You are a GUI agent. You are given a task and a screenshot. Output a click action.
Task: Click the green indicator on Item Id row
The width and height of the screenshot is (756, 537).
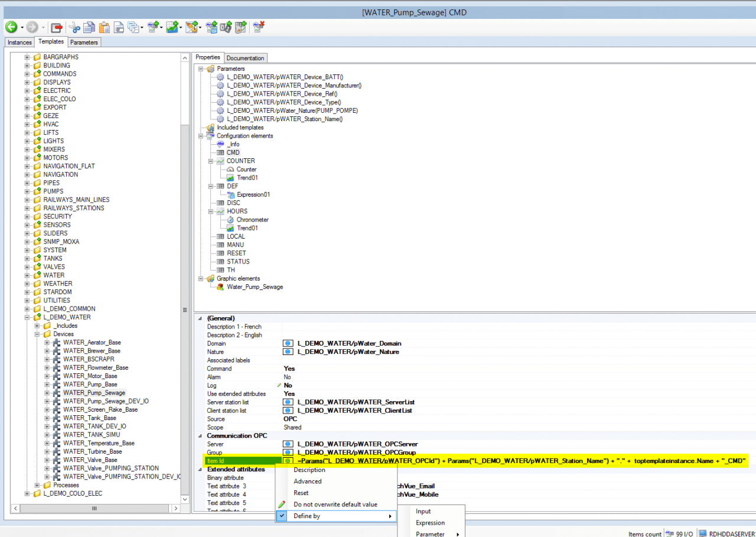(x=288, y=461)
